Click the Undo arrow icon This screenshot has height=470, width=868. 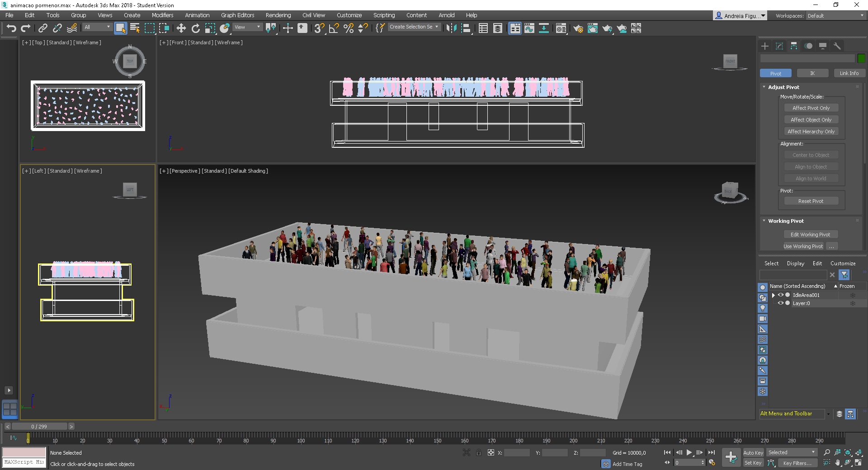click(x=11, y=28)
